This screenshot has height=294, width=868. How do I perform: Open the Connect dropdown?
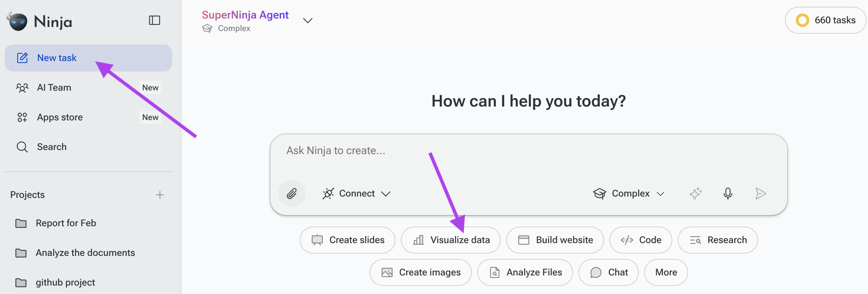[x=356, y=194]
